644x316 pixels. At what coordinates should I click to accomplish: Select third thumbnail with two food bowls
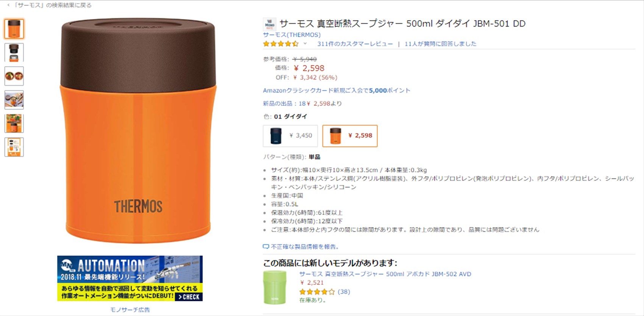coord(14,76)
